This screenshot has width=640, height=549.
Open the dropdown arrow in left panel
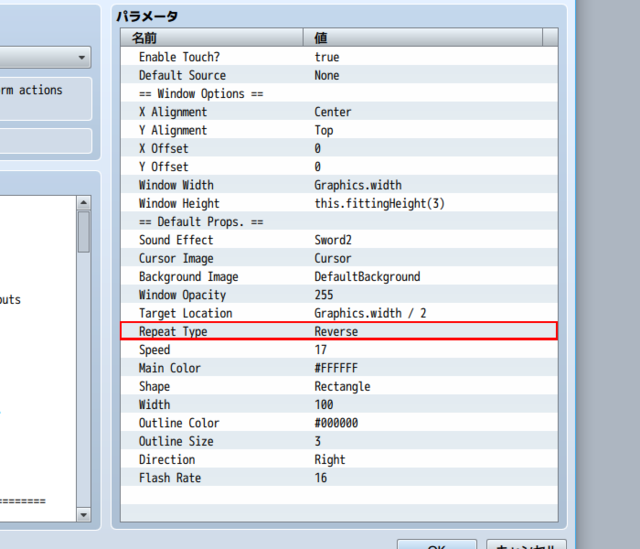[x=82, y=58]
